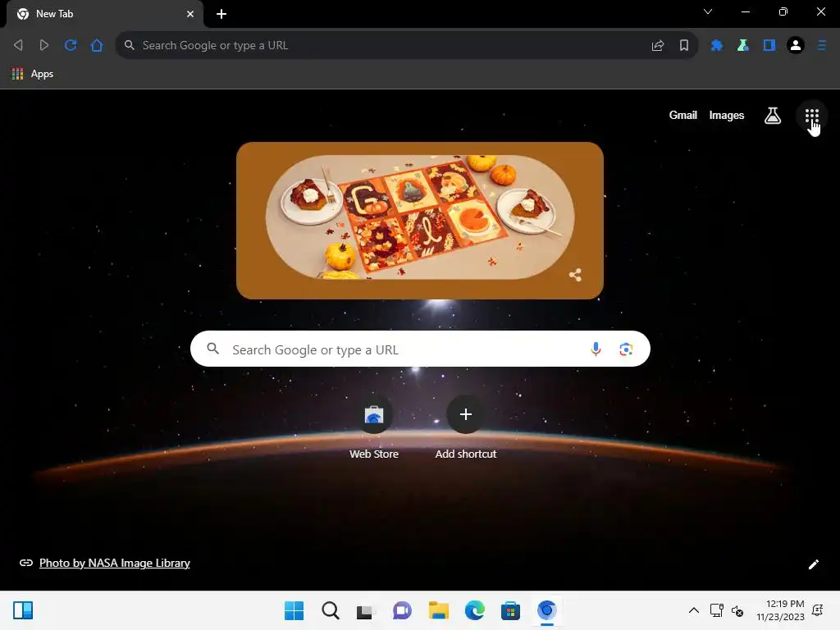Screen dimensions: 840x630
Task: Open the tab search dropdown chevron
Action: point(708,11)
